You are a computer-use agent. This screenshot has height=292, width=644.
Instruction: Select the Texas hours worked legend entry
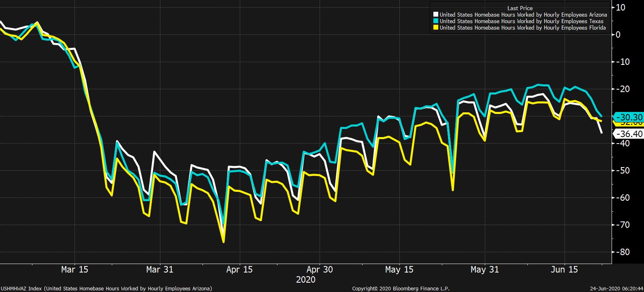(521, 21)
